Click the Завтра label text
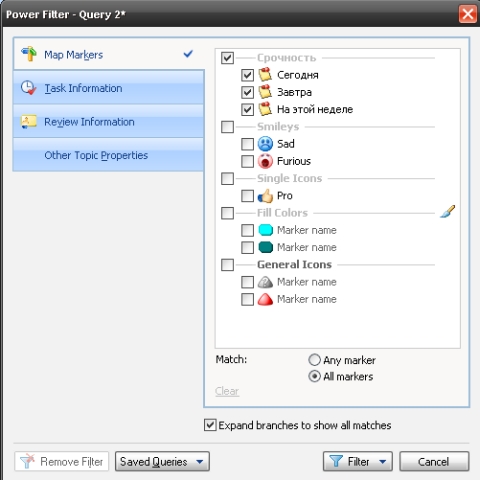 [x=294, y=92]
